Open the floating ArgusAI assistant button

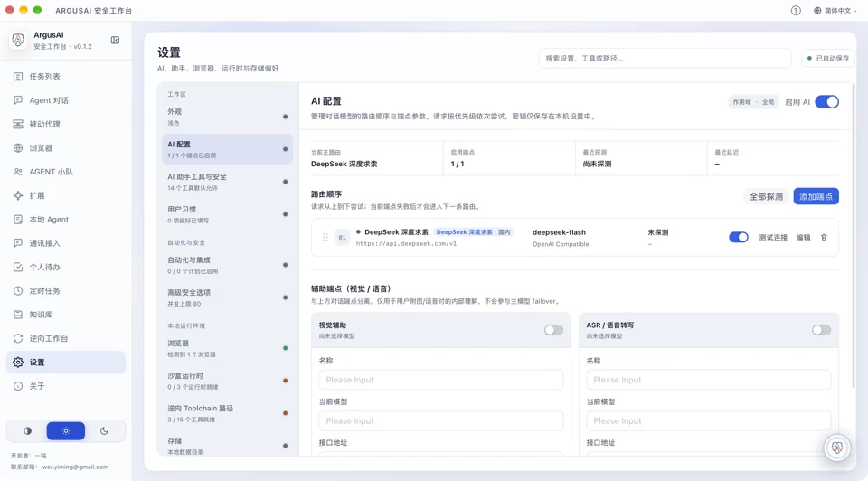coord(837,448)
